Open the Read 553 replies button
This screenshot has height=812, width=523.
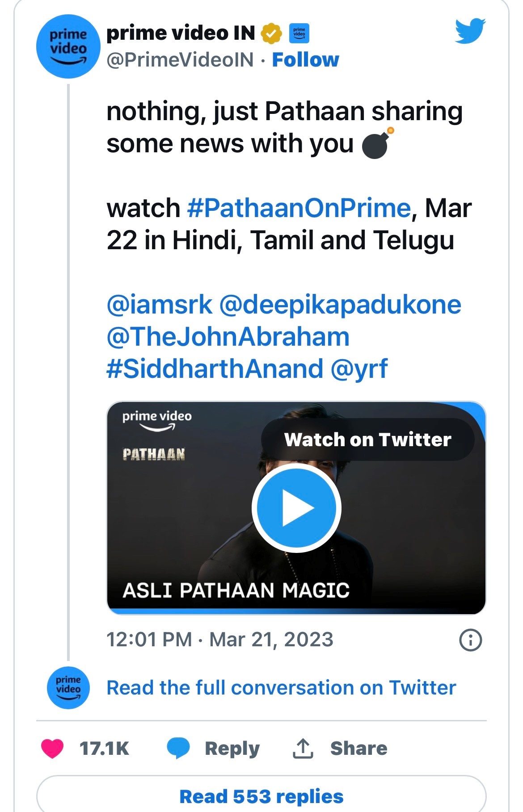(261, 796)
